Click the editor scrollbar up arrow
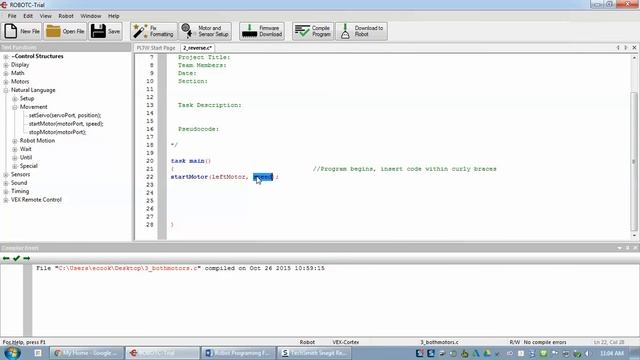 click(634, 58)
